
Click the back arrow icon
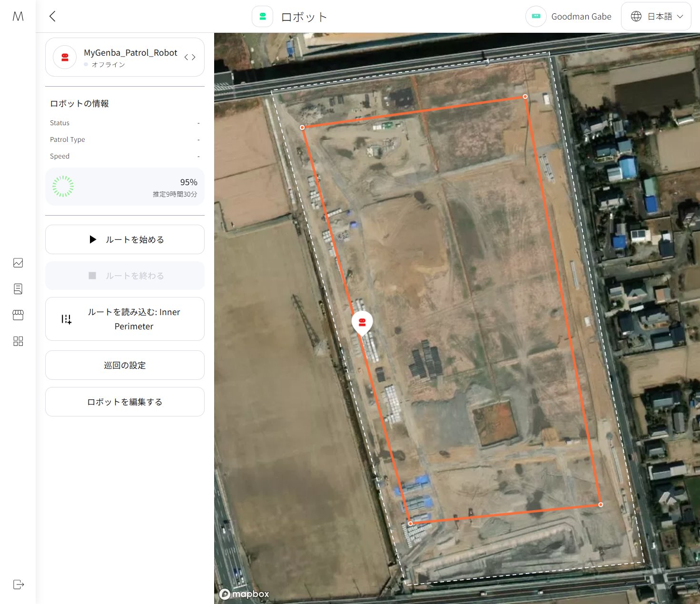tap(52, 16)
